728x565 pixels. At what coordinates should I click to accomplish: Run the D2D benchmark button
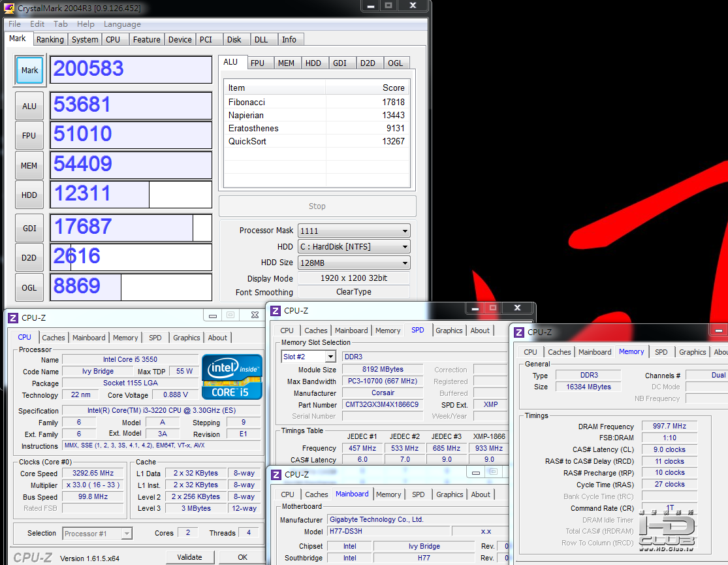[29, 257]
